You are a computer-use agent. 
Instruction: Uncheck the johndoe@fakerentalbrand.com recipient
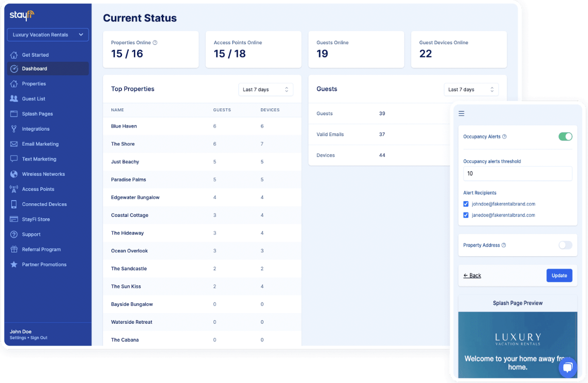click(x=466, y=204)
